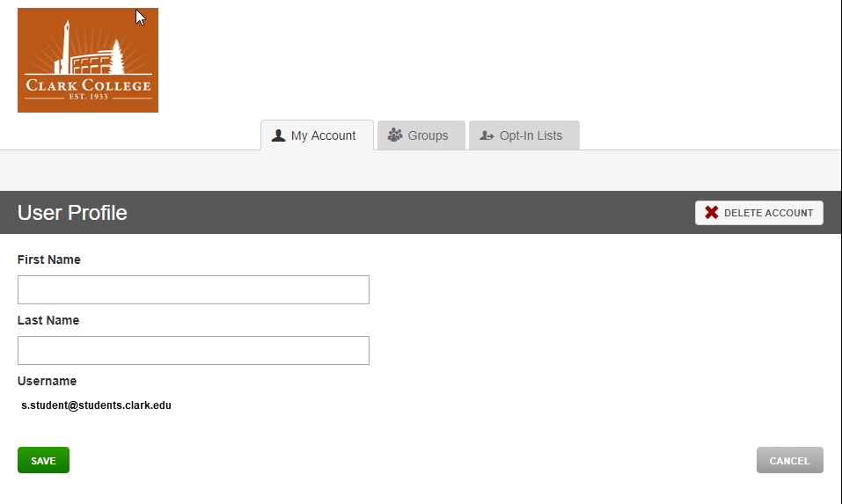This screenshot has height=504, width=842.
Task: Click the DELETE ACCOUNT button text
Action: pyautogui.click(x=768, y=213)
